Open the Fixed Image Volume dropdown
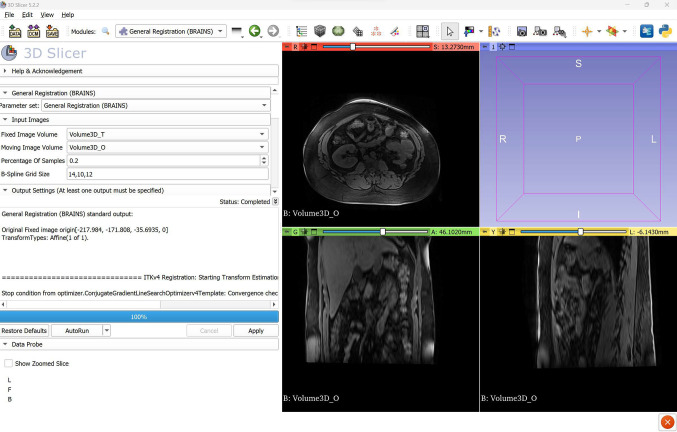This screenshot has height=432, width=677. point(167,134)
